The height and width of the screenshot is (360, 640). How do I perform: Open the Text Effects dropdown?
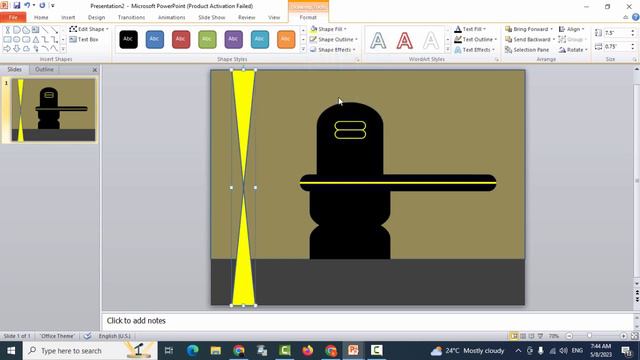[x=475, y=49]
